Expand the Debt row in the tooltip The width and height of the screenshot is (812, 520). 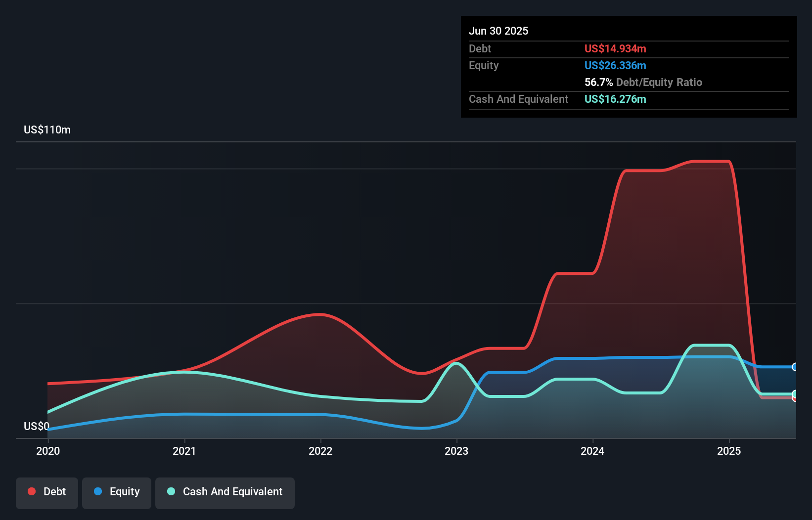click(480, 48)
